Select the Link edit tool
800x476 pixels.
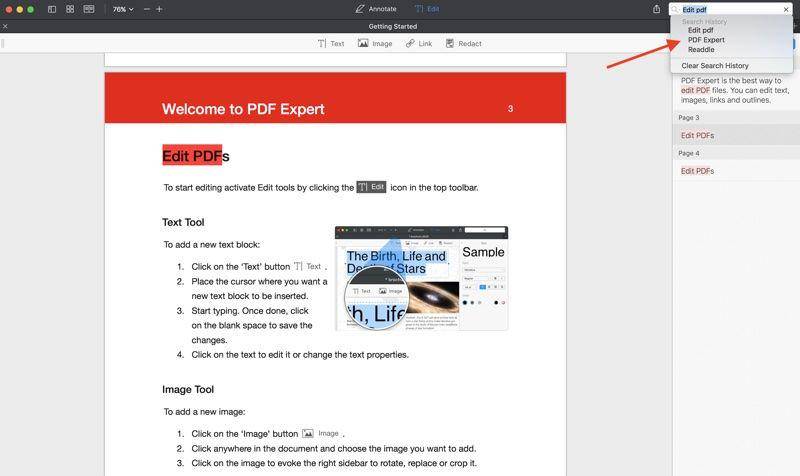[x=419, y=44]
